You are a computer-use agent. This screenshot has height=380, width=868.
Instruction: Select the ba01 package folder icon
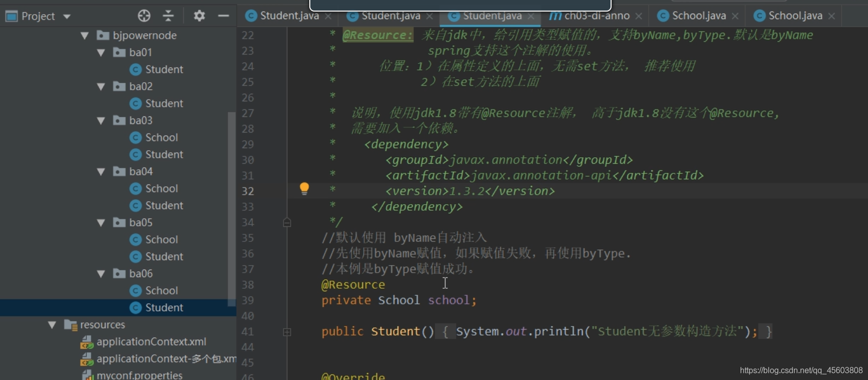pos(119,52)
